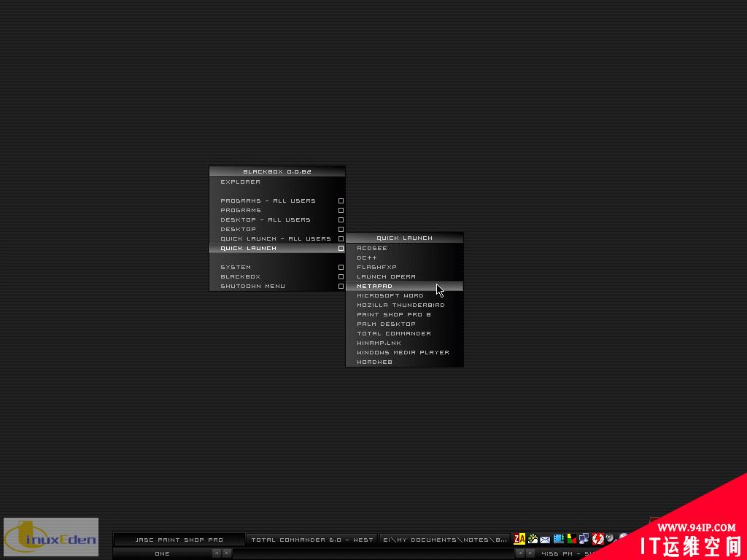The image size is (747, 560).
Task: Expand the Blackbox submenu square indicator
Action: (341, 276)
